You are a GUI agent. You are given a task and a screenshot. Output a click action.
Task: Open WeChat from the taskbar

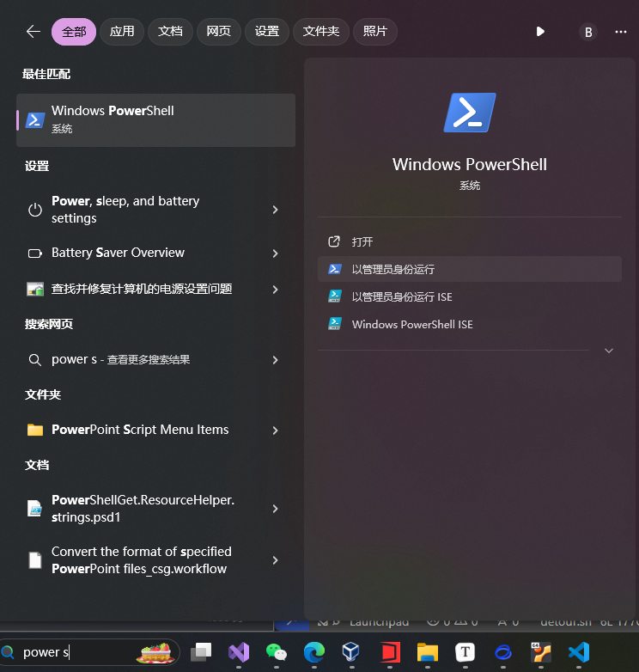[277, 652]
